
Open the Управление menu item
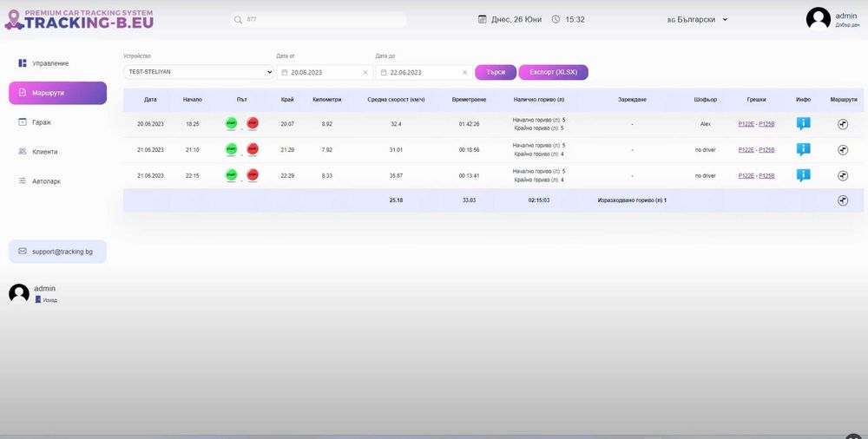coord(57,63)
